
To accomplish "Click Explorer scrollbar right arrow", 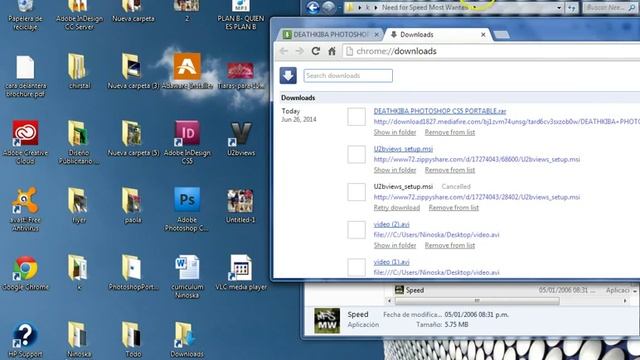I will coord(625,301).
